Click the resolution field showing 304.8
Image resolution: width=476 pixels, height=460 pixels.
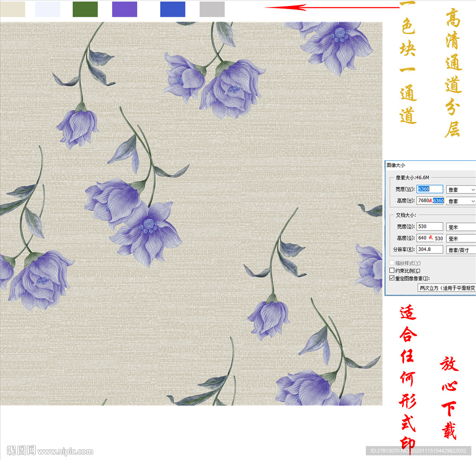[x=430, y=249]
